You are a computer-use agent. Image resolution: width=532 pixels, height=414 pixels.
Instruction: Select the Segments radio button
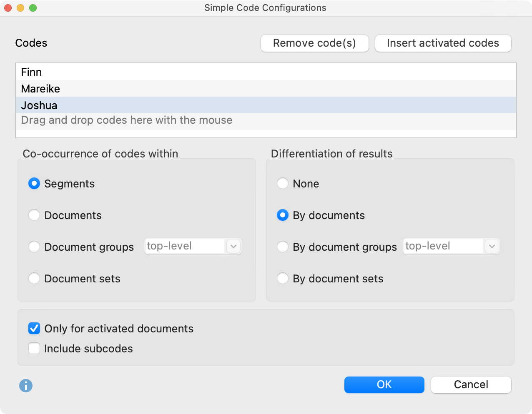click(x=34, y=183)
